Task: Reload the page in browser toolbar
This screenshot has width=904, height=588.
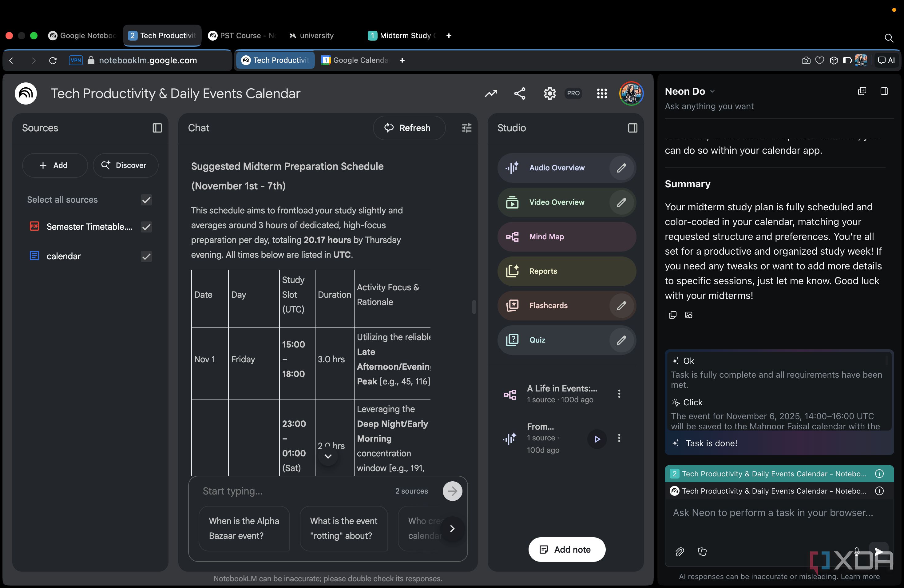Action: click(x=53, y=60)
